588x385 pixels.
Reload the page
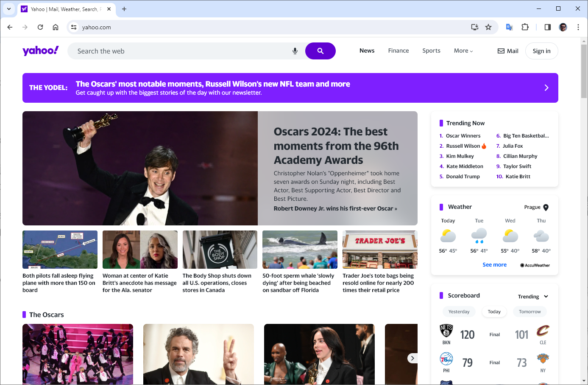click(40, 27)
